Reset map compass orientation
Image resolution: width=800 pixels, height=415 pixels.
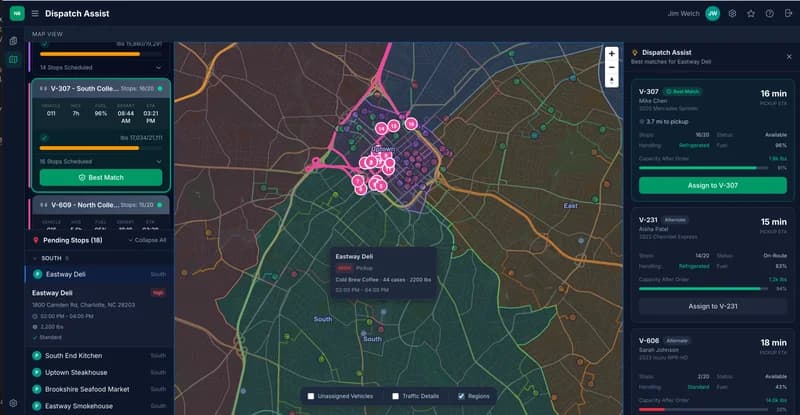click(611, 81)
